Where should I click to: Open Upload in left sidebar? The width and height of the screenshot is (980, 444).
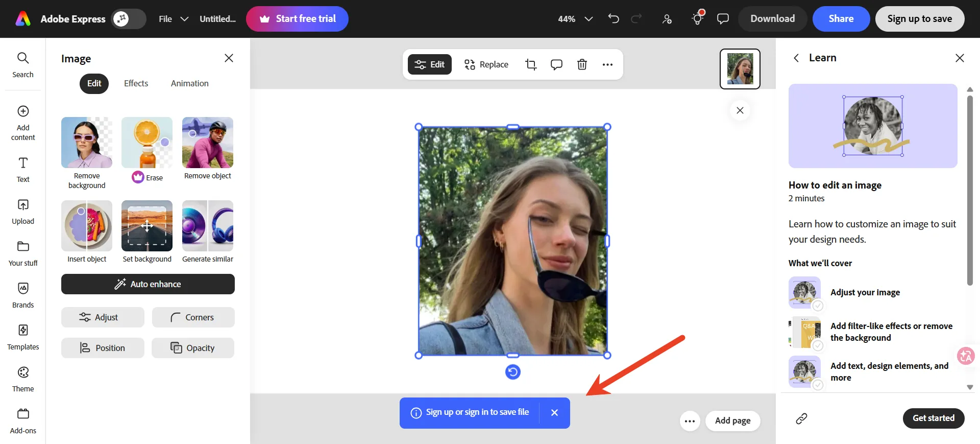pos(23,212)
